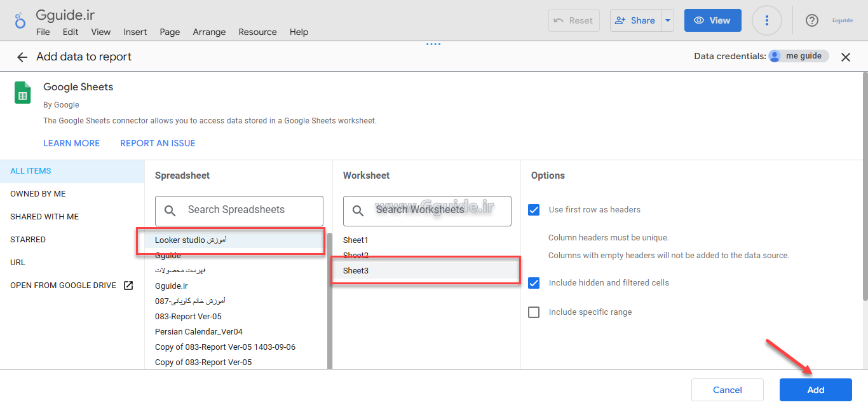Screen dimensions: 868x414
Task: Uncheck Use first row as headers
Action: tap(534, 210)
